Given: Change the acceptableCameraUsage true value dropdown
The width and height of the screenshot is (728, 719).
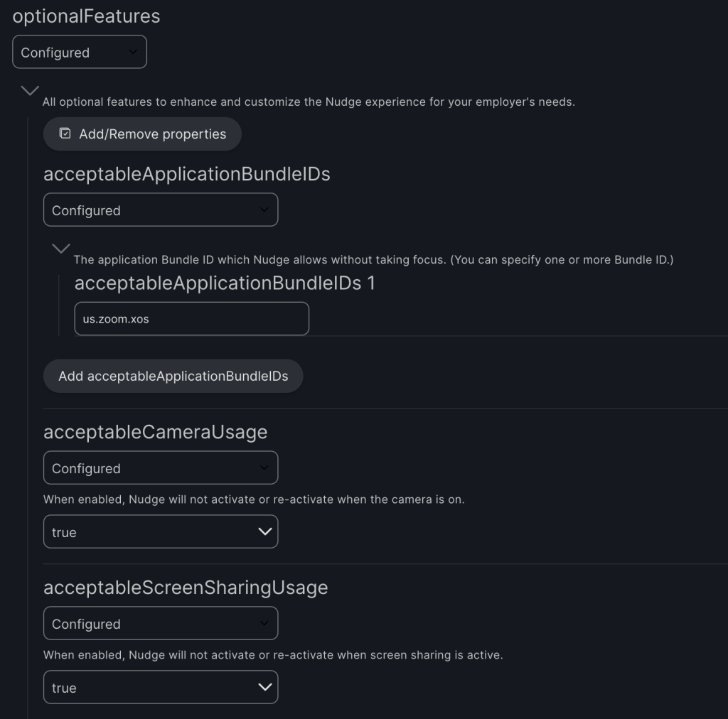Looking at the screenshot, I should pyautogui.click(x=161, y=531).
